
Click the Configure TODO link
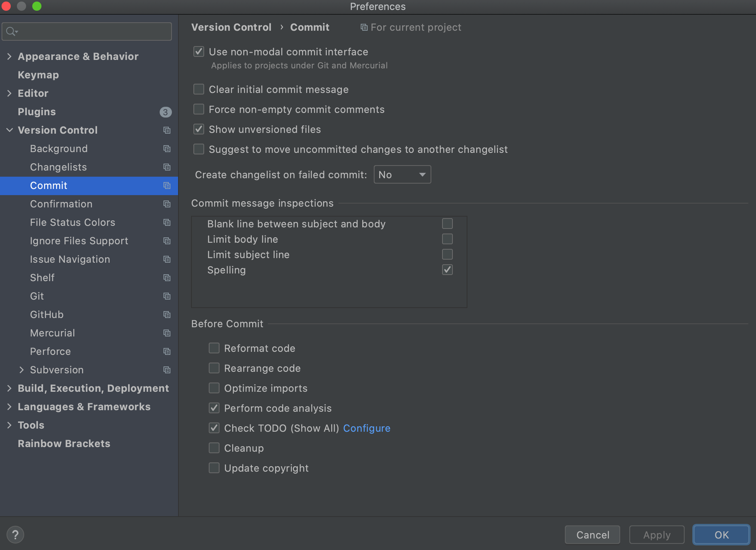point(366,428)
